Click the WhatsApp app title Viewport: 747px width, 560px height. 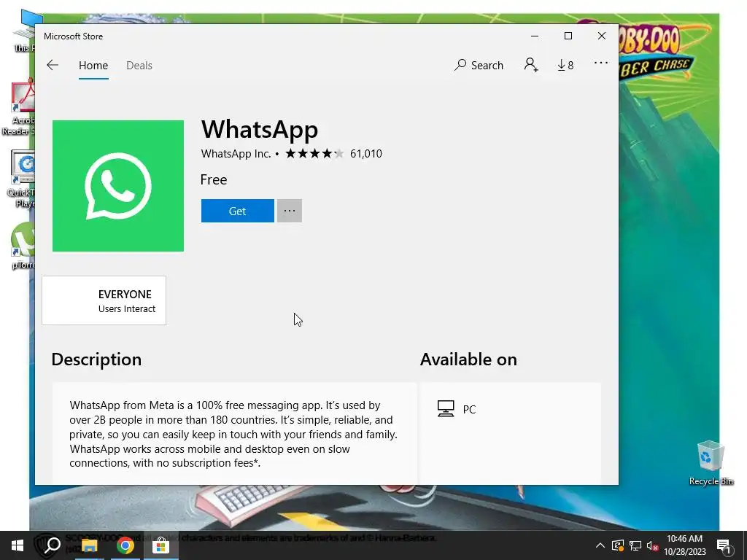coord(260,129)
